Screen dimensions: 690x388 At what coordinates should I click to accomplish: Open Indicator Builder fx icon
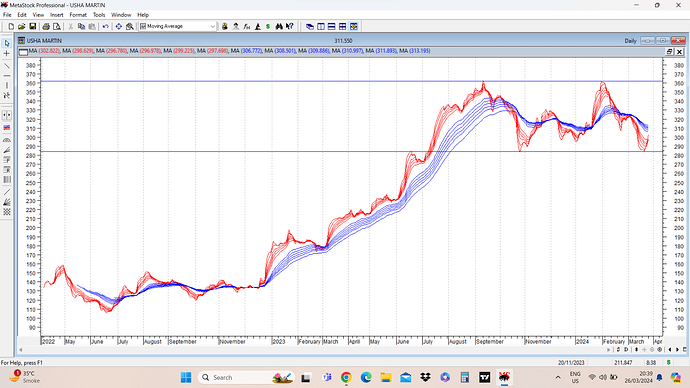click(x=247, y=26)
